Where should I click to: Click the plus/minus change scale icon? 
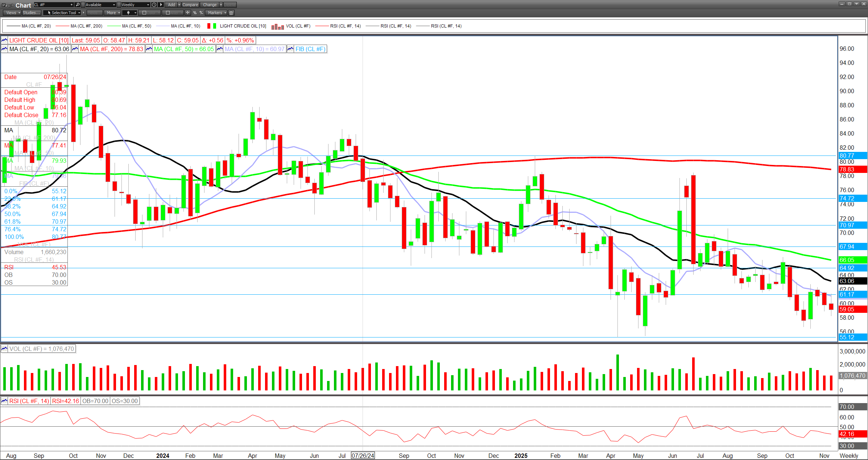coord(201,13)
